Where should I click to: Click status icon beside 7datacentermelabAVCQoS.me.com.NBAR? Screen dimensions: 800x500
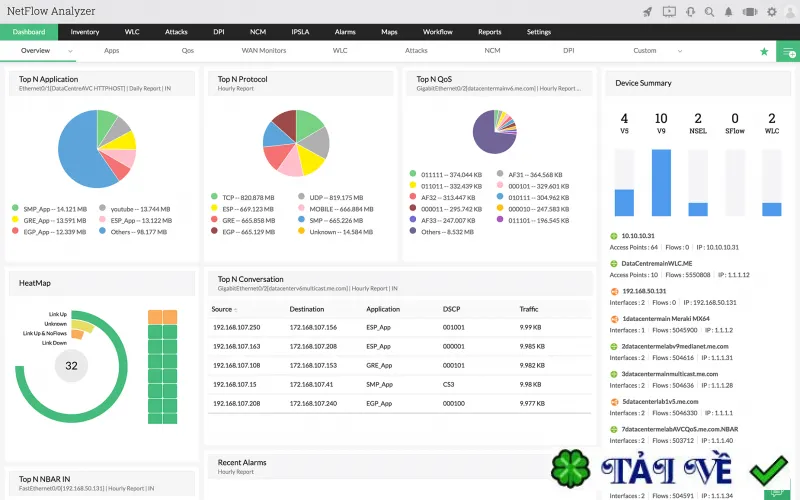click(614, 430)
